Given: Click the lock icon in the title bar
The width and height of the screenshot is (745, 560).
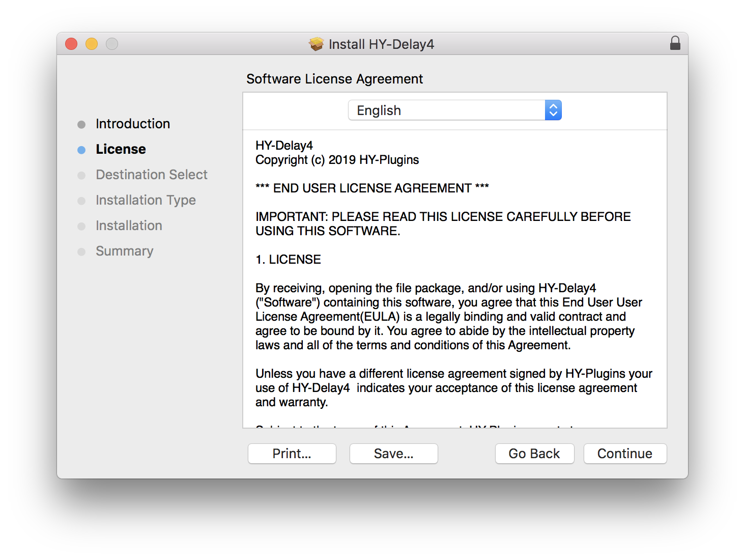Looking at the screenshot, I should pyautogui.click(x=675, y=43).
